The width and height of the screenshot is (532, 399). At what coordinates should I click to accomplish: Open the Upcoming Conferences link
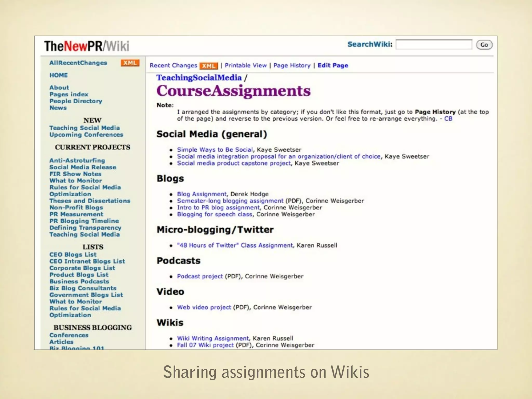coord(86,135)
